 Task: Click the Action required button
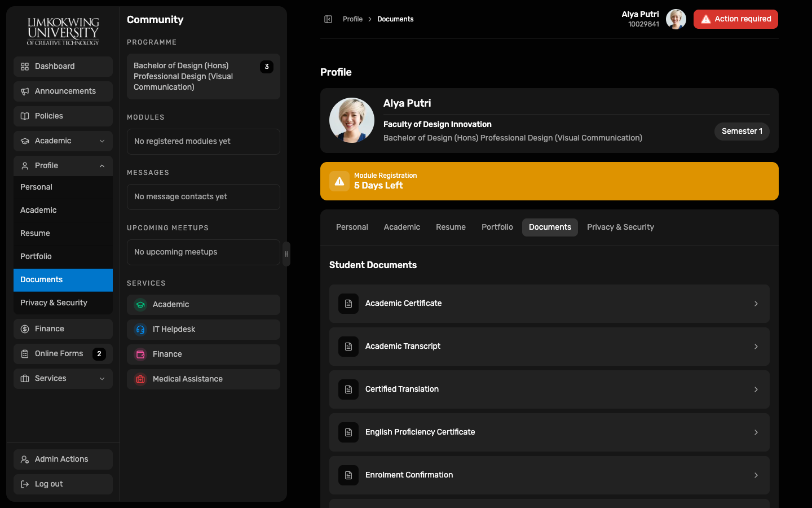(x=736, y=19)
